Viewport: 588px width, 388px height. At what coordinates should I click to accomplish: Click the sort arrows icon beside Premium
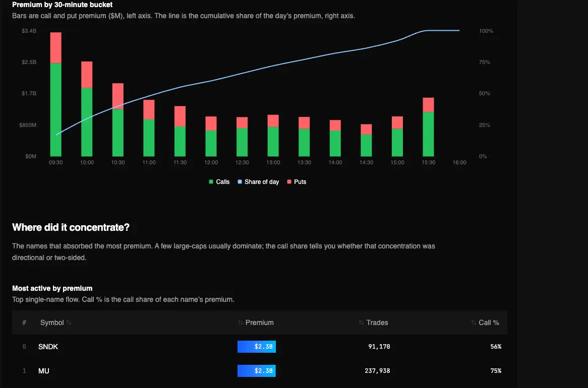(x=241, y=323)
